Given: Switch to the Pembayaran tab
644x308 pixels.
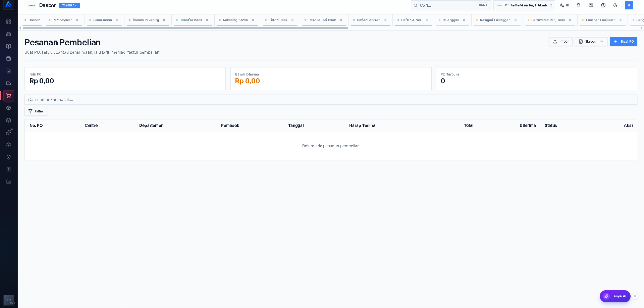Looking at the screenshot, I should (x=62, y=20).
